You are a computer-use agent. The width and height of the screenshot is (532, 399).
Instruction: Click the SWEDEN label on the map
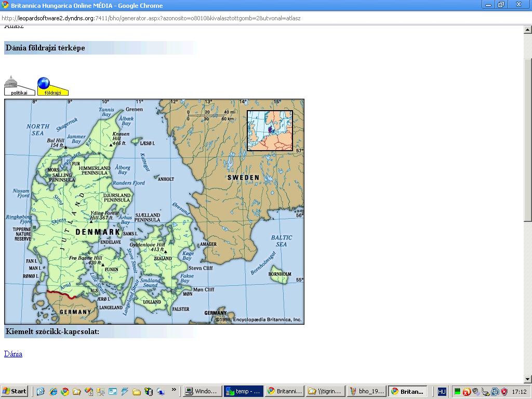(243, 178)
